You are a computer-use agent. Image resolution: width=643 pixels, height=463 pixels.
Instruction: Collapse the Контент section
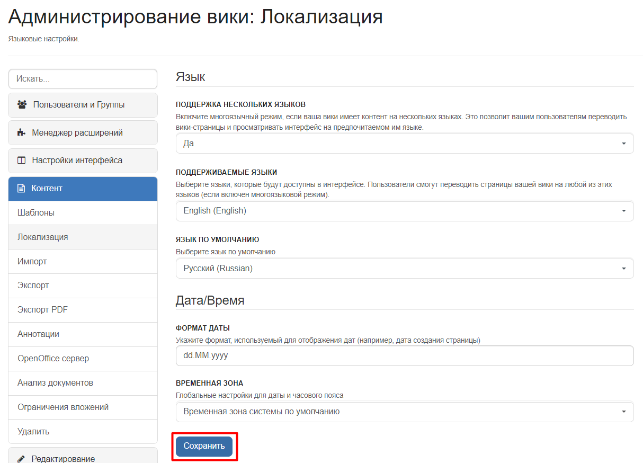[83, 189]
